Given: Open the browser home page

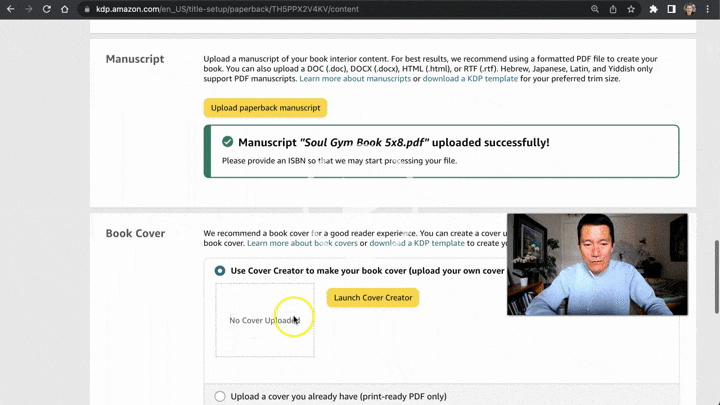Looking at the screenshot, I should point(65,9).
